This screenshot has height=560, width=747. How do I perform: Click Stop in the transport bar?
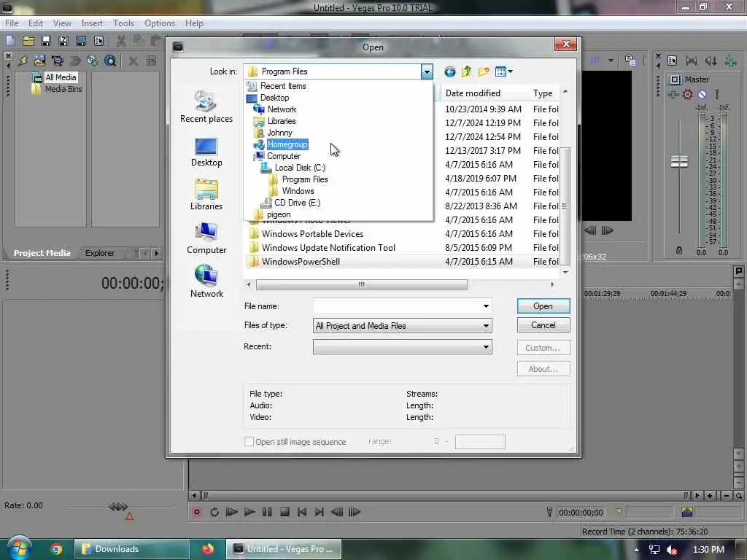(x=285, y=512)
